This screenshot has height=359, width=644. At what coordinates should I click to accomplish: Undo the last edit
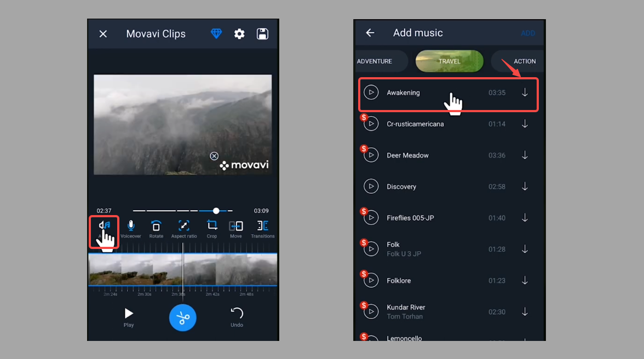tap(237, 317)
